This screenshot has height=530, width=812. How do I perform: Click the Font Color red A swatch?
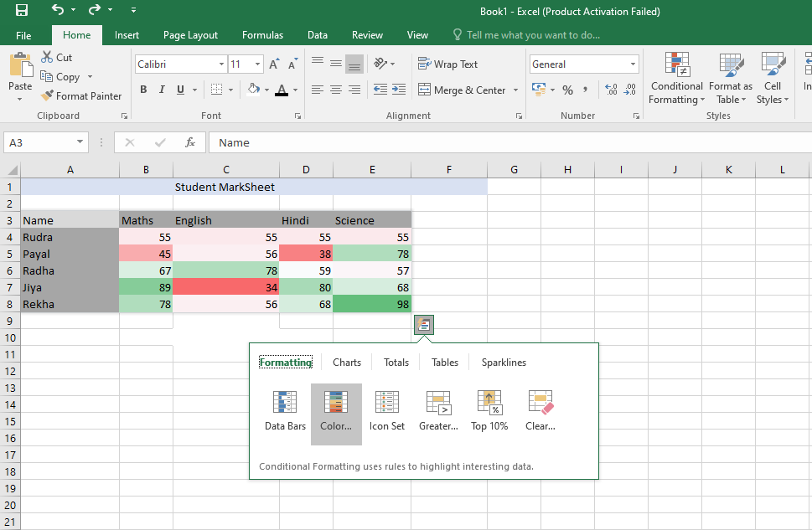click(x=282, y=90)
